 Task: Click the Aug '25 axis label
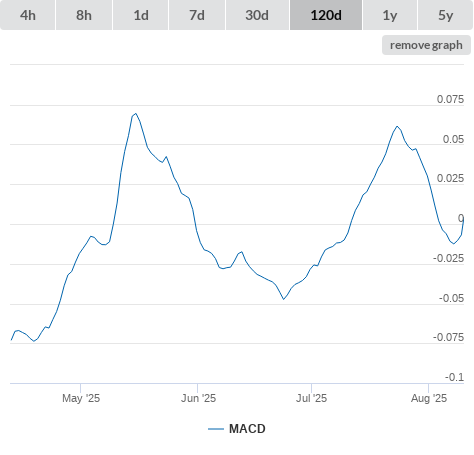[429, 398]
